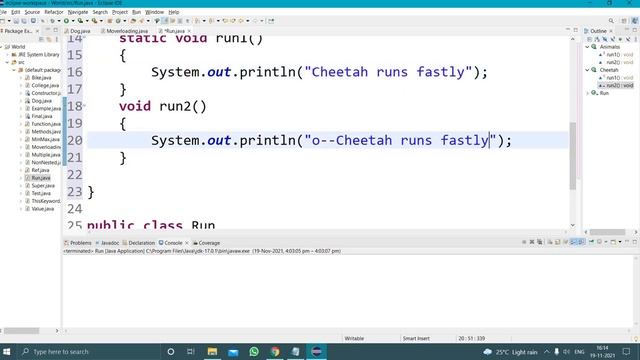Screen dimensions: 640x360
Task: Toggle Pin Console button
Action: [591, 242]
